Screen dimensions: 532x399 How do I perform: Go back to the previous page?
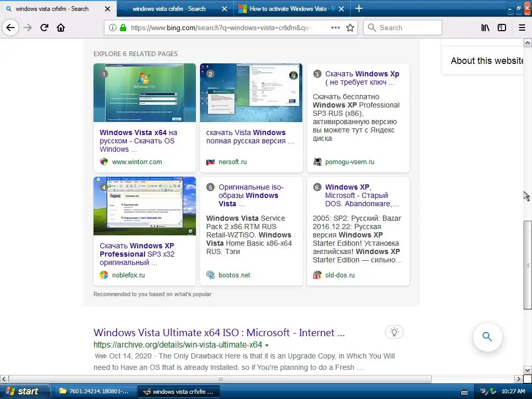click(x=10, y=28)
